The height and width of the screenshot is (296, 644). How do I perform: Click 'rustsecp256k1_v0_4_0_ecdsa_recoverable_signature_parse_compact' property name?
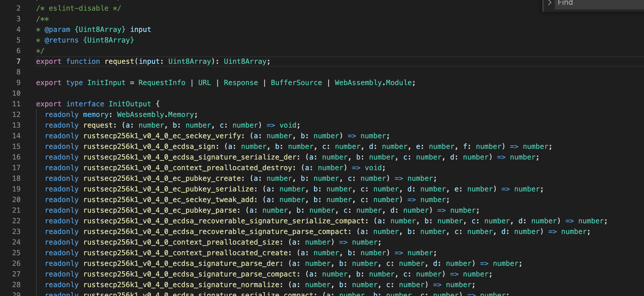point(215,232)
